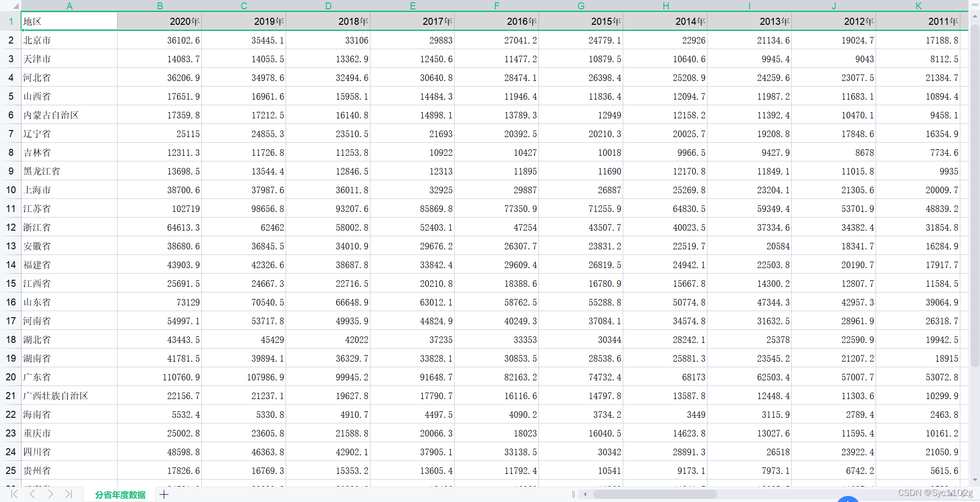Click cell value 45429

(244, 340)
